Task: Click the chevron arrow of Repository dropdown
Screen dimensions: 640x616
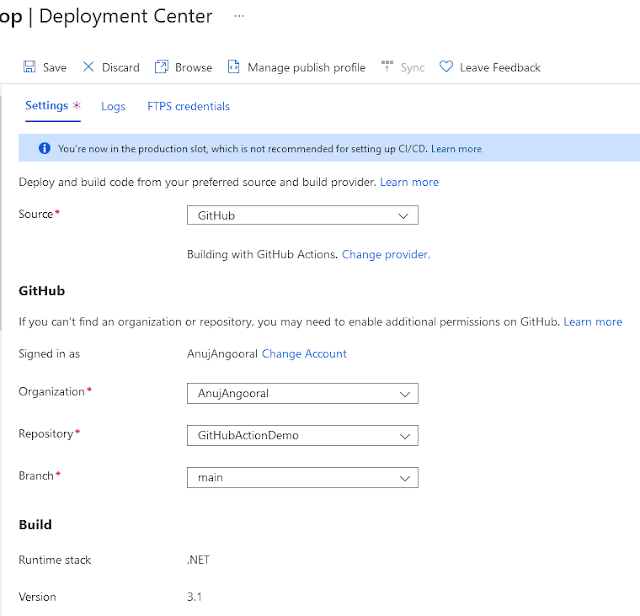Action: tap(404, 436)
